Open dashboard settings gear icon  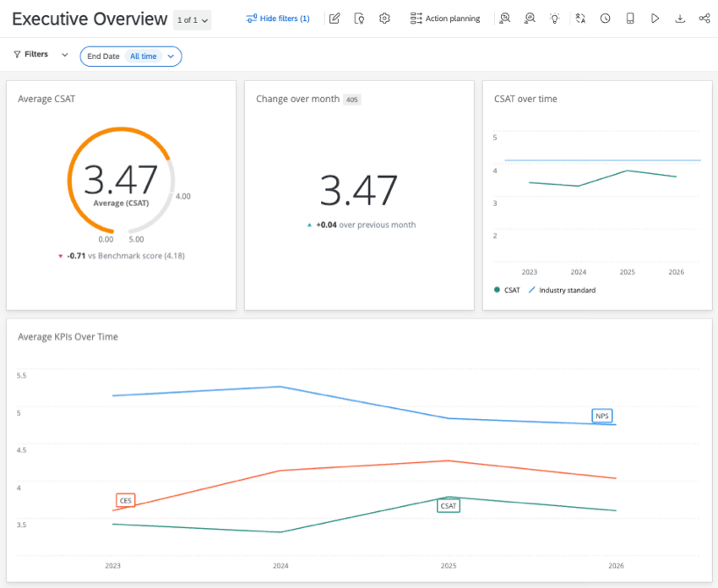click(384, 19)
